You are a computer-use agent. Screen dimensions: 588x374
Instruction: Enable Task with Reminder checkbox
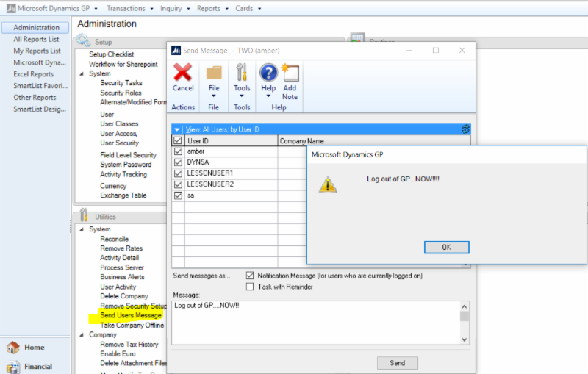(250, 287)
